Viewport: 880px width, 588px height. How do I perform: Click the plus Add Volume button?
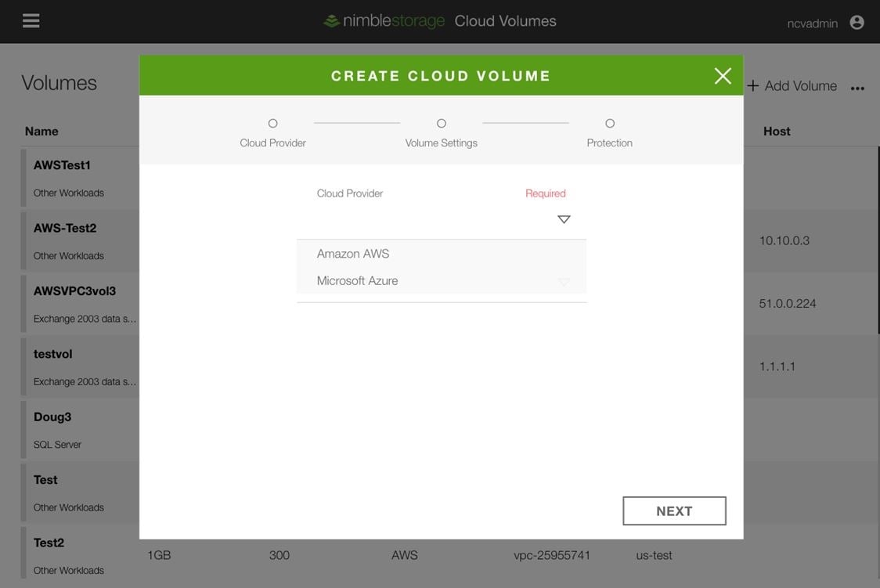(x=792, y=86)
